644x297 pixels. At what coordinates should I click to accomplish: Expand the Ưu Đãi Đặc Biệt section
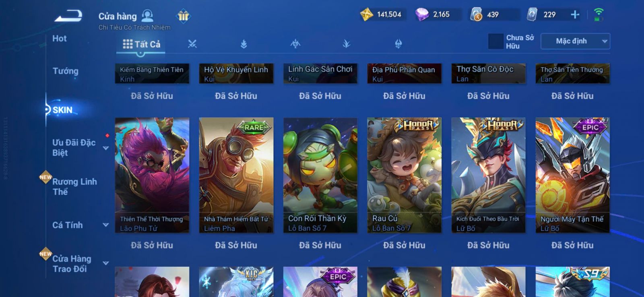(106, 148)
